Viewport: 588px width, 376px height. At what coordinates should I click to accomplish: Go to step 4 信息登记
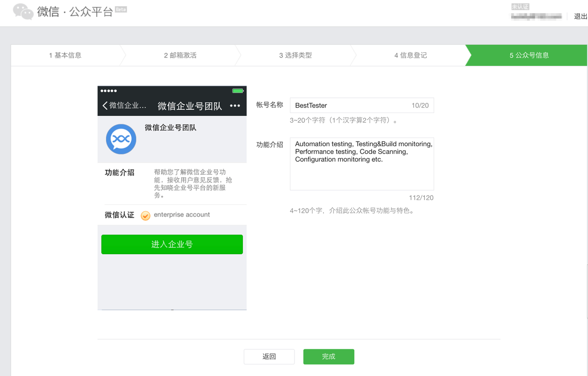[x=411, y=55]
